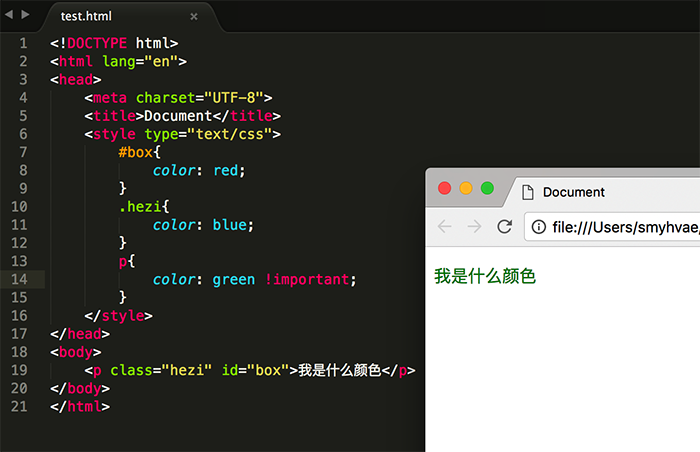Click line number 19 in the gutter

(20, 370)
